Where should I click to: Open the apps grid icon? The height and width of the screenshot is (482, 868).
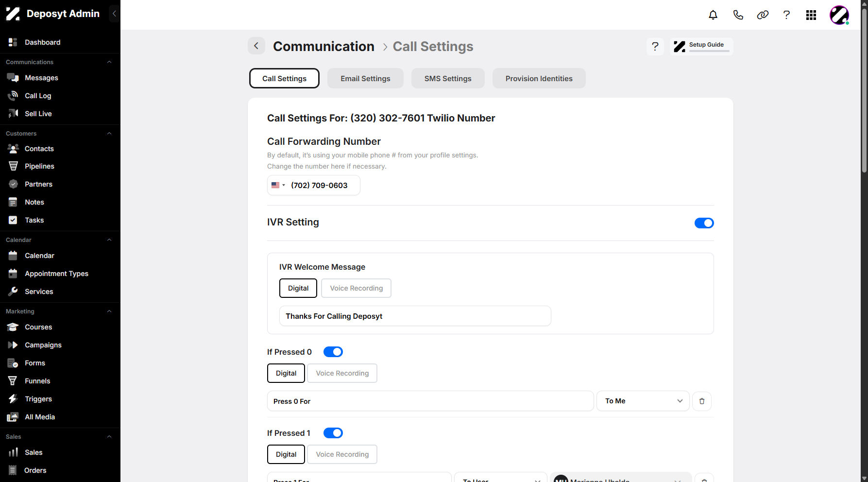811,15
